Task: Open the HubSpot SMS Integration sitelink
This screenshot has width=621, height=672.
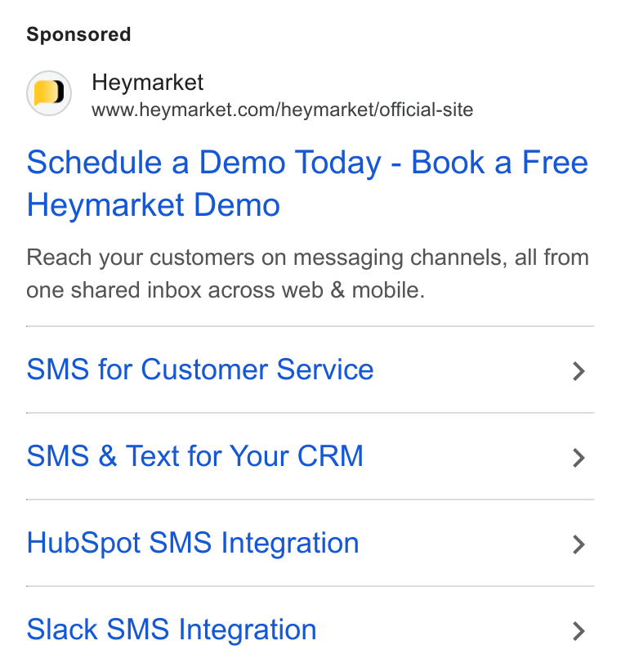Action: point(193,544)
